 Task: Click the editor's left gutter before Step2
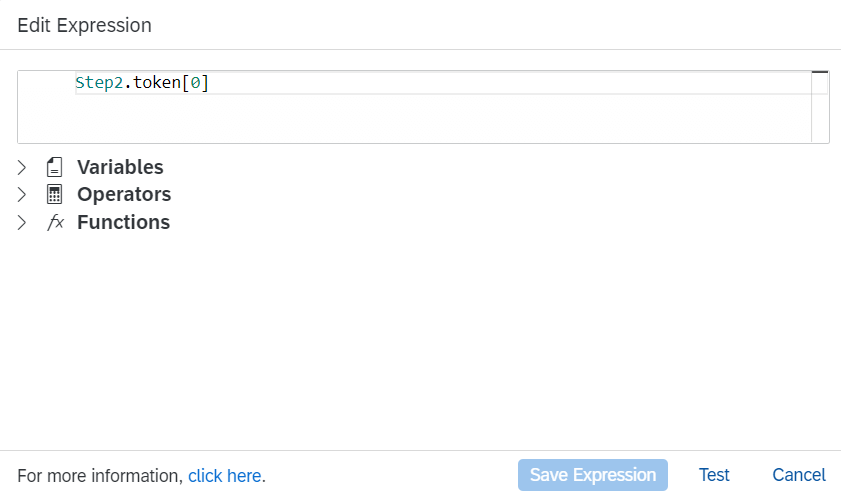point(46,83)
